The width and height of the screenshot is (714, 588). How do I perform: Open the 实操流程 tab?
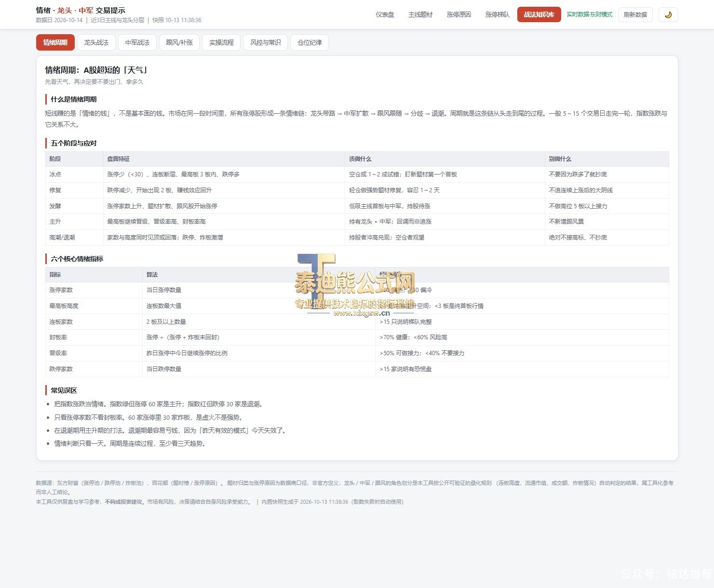click(x=221, y=42)
